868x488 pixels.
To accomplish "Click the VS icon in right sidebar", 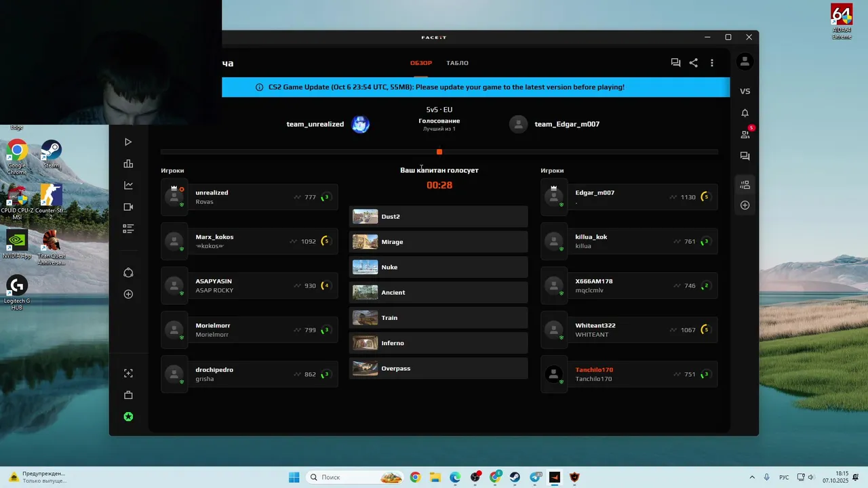I will coord(745,91).
